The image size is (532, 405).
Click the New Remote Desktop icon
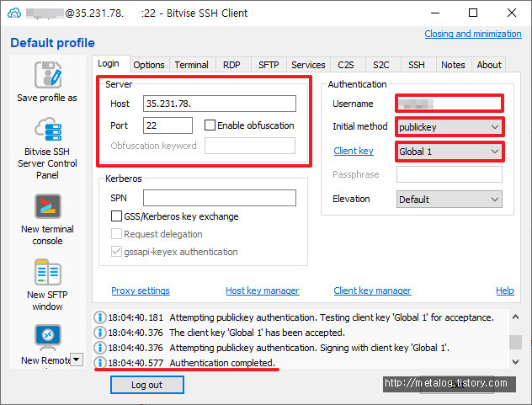point(47,338)
